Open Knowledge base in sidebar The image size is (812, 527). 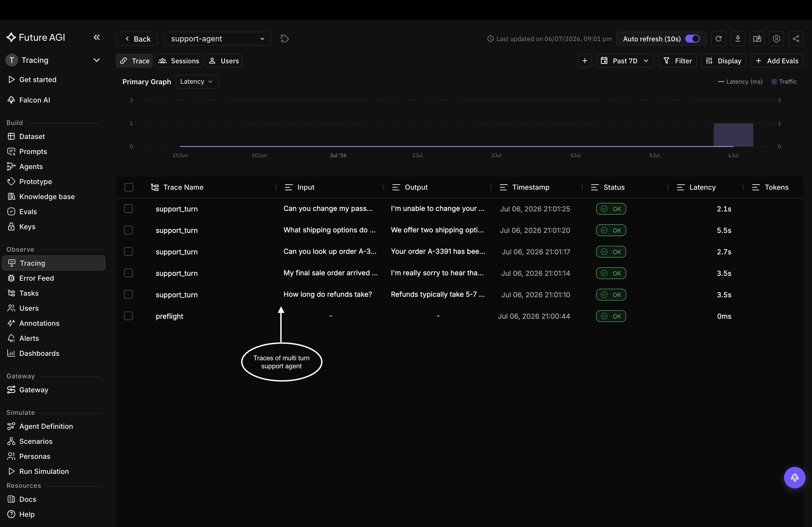click(47, 196)
